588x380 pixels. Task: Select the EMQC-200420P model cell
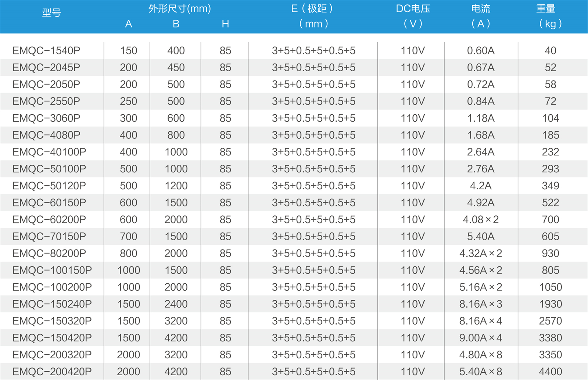click(x=52, y=372)
